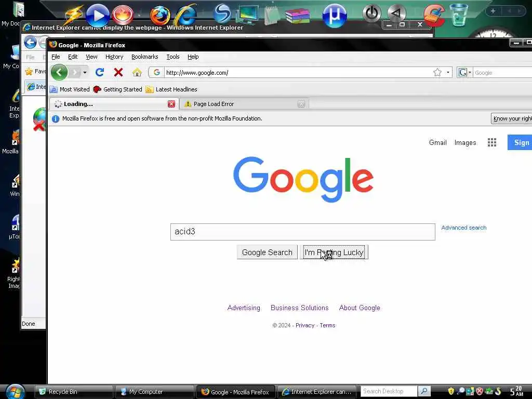Click Firefox forward navigation arrow

75,72
